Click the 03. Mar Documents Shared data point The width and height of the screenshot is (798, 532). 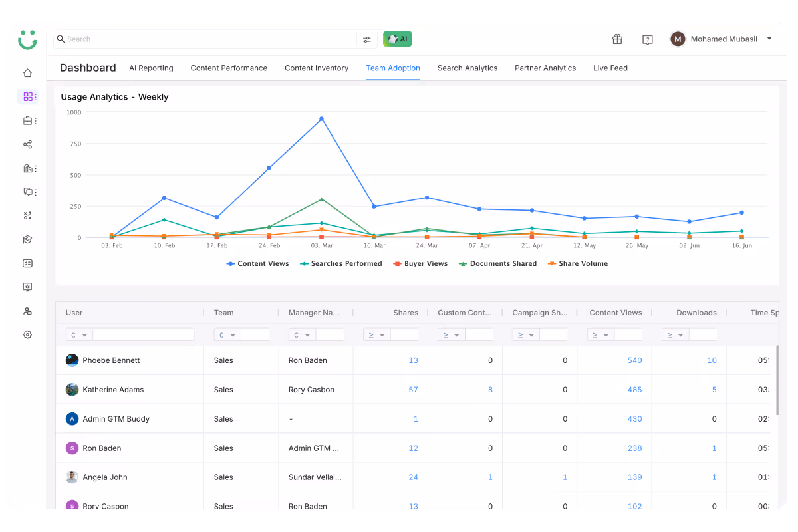point(321,199)
